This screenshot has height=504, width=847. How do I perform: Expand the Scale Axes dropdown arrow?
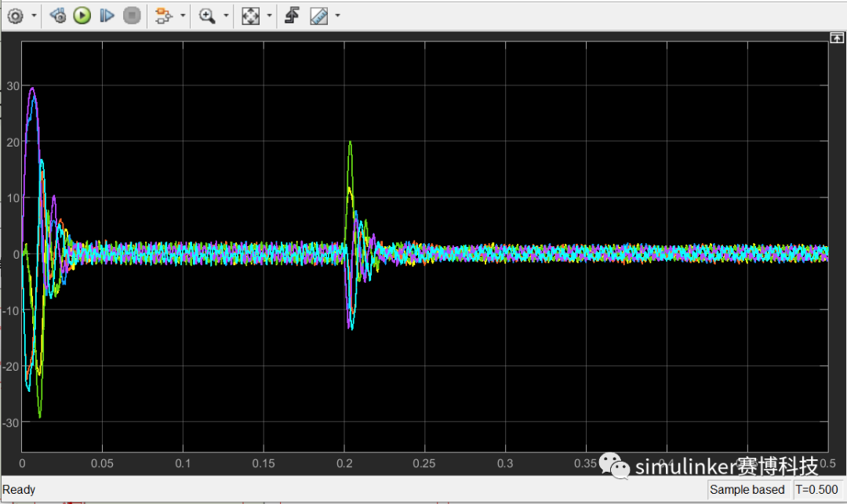269,16
